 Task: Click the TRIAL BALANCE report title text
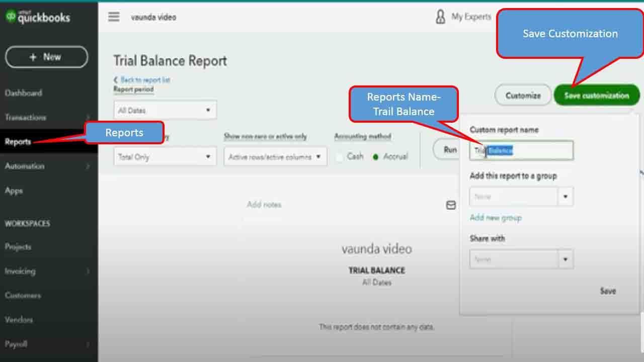(377, 270)
